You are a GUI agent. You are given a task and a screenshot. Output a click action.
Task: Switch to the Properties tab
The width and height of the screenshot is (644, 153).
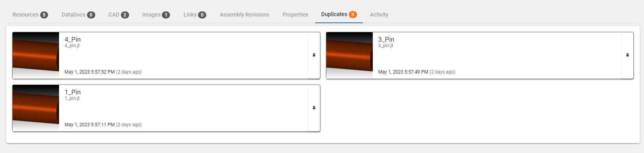point(295,15)
